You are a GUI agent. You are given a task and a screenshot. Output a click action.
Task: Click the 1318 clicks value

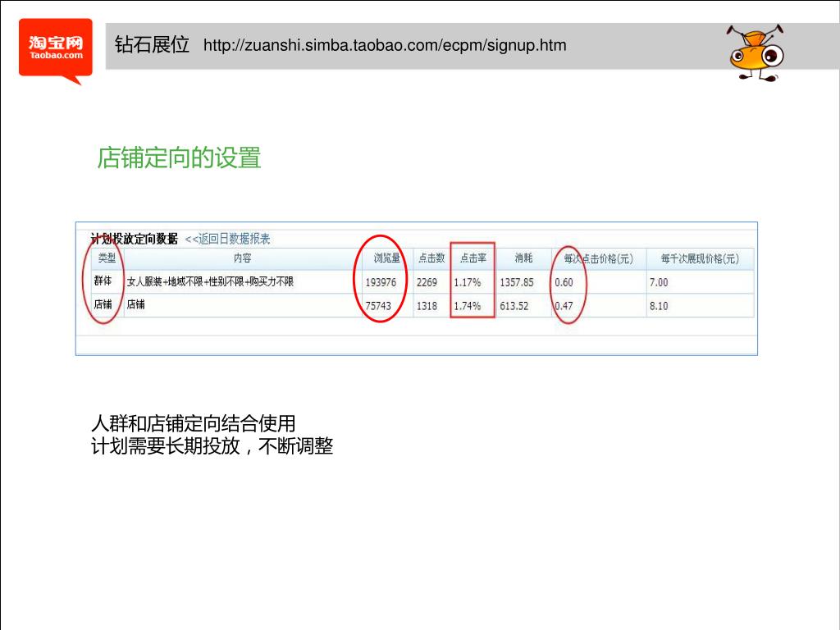click(427, 306)
